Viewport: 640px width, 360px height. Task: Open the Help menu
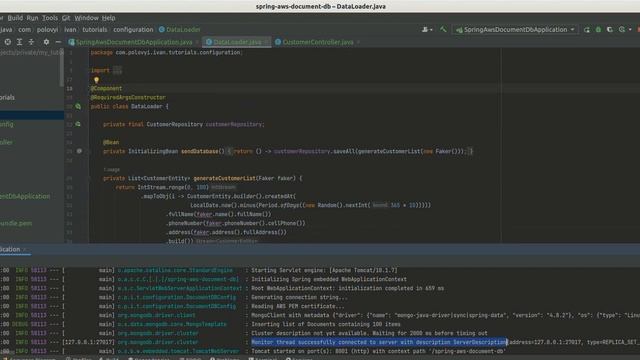tap(109, 18)
